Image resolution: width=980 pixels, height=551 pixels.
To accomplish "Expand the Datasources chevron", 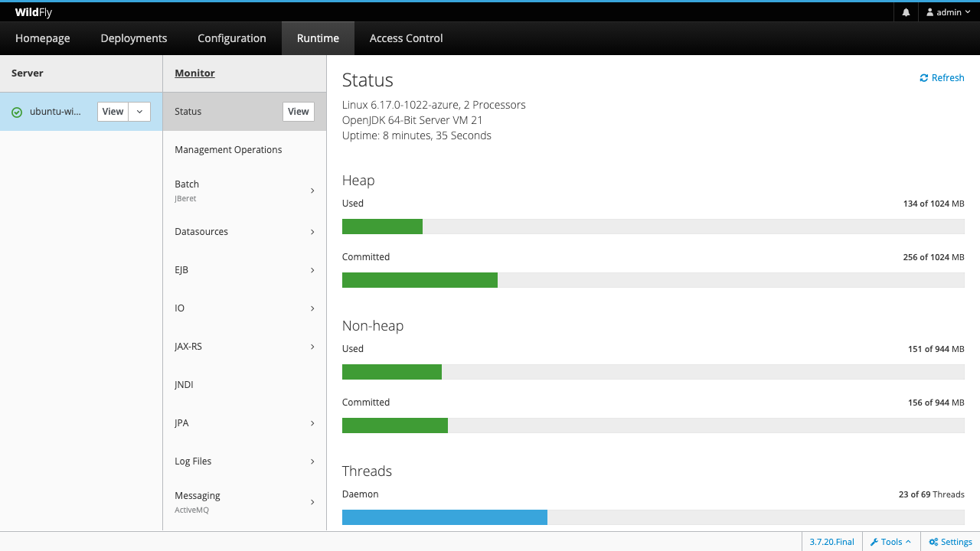I will click(312, 232).
